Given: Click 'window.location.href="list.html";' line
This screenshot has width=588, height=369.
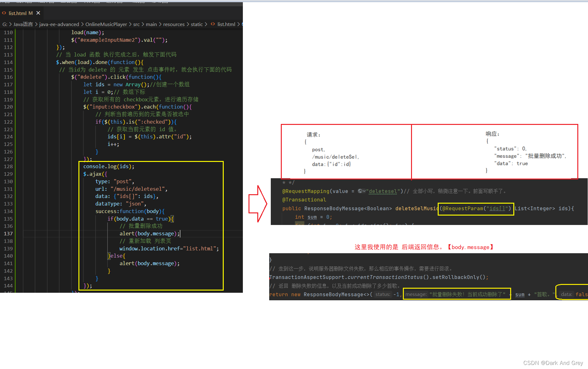Looking at the screenshot, I should pyautogui.click(x=169, y=249).
